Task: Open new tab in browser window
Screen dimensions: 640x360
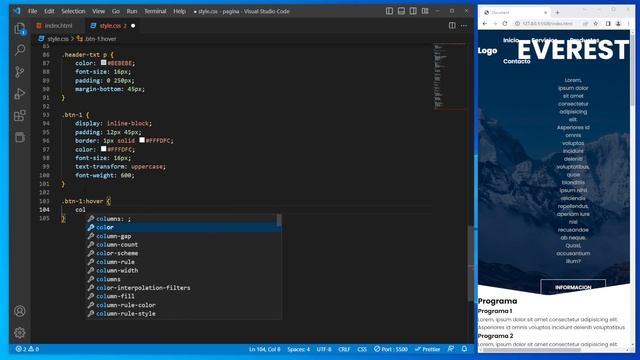Action: (x=557, y=13)
